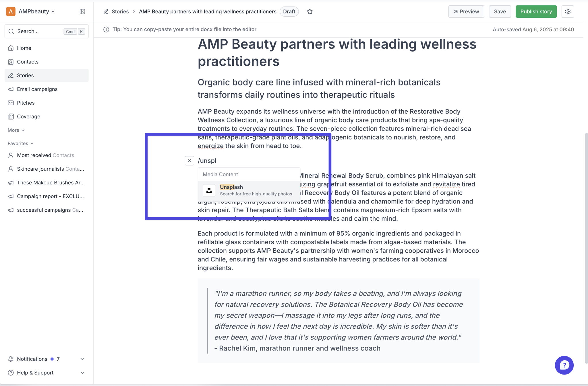
Task: Collapse the Favorites section
Action: tap(21, 143)
